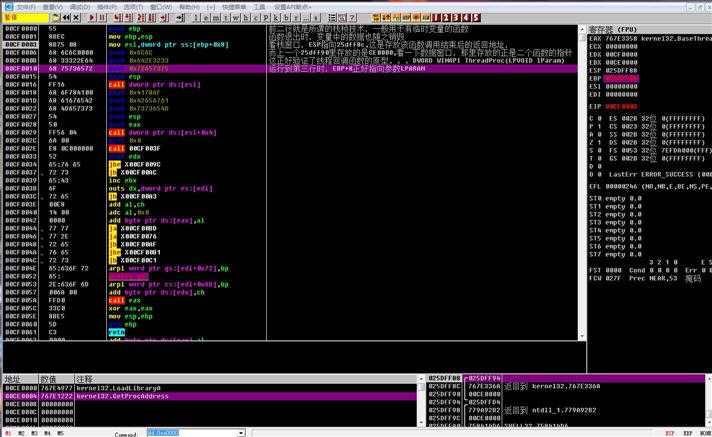The image size is (712, 437).
Task: Select kernel32.LoadLibraryA row in dump
Action: [x=210, y=388]
